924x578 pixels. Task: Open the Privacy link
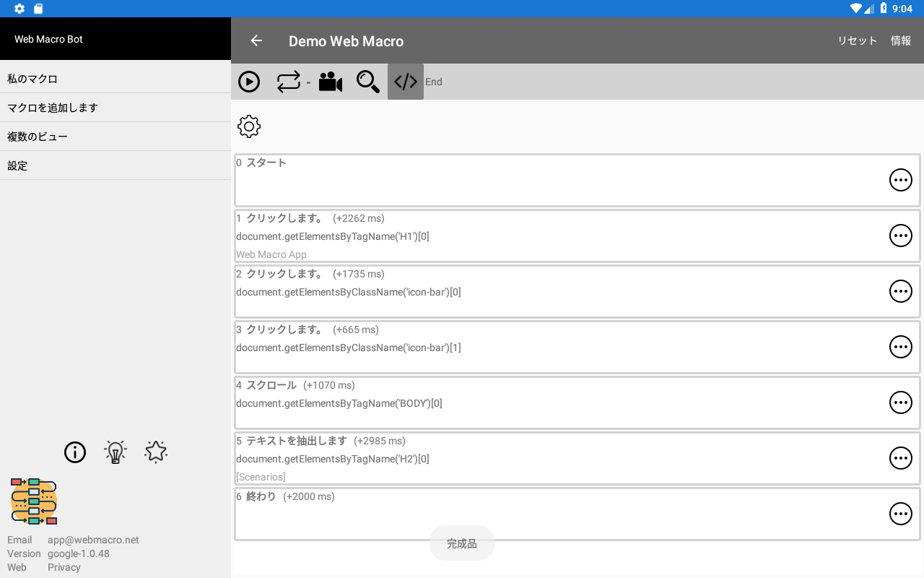[x=64, y=567]
